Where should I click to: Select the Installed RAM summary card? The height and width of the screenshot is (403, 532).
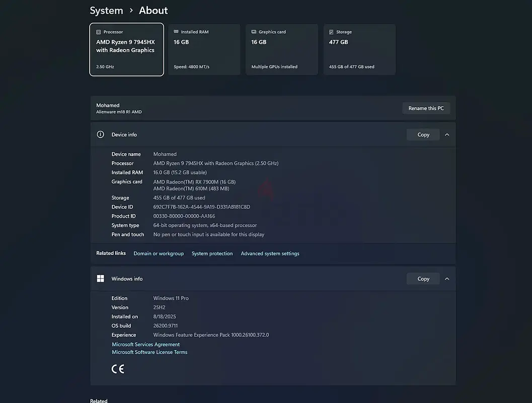click(x=204, y=49)
